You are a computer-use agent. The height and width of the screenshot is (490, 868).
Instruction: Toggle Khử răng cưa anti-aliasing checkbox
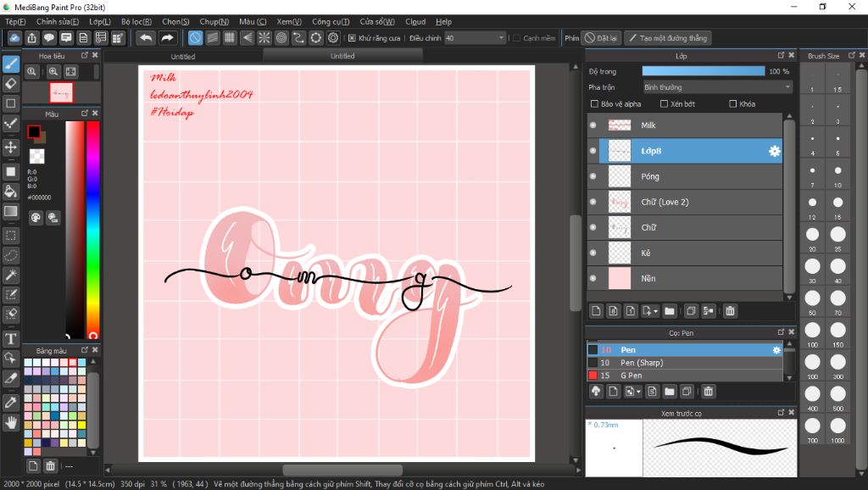click(x=352, y=38)
